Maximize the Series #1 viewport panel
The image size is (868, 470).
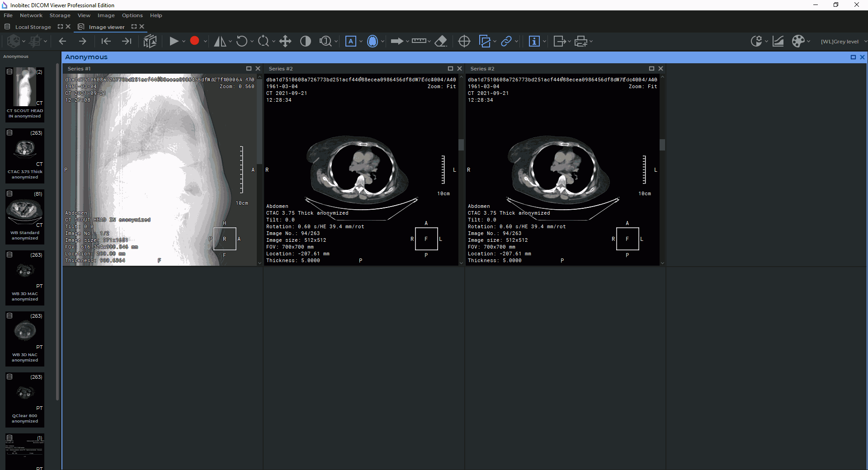[248, 69]
